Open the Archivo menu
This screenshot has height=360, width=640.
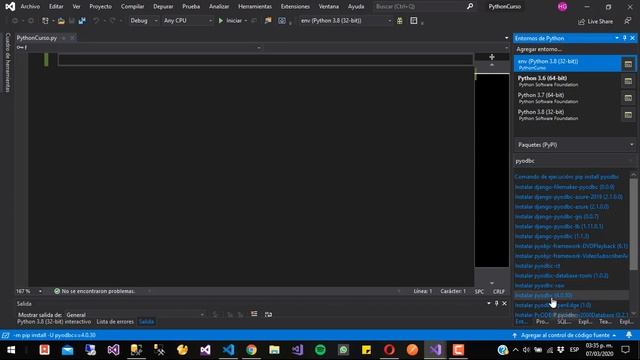pos(30,7)
